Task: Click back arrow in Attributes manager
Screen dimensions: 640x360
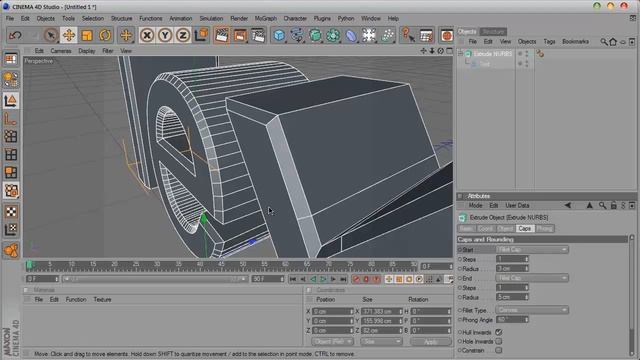Action: [568, 206]
